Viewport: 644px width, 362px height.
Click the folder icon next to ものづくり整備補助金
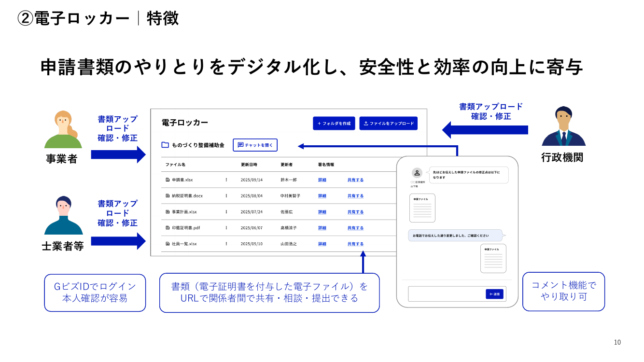pyautogui.click(x=165, y=145)
